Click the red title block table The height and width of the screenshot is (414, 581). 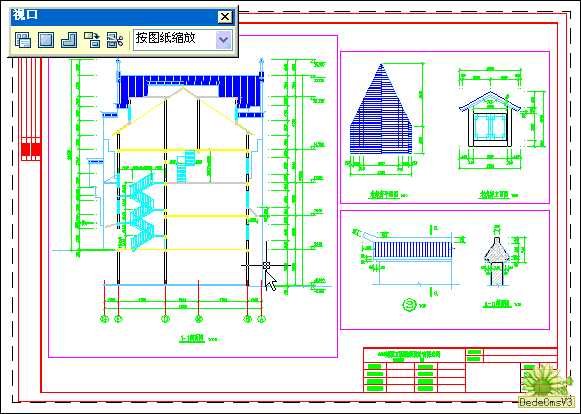(x=460, y=370)
